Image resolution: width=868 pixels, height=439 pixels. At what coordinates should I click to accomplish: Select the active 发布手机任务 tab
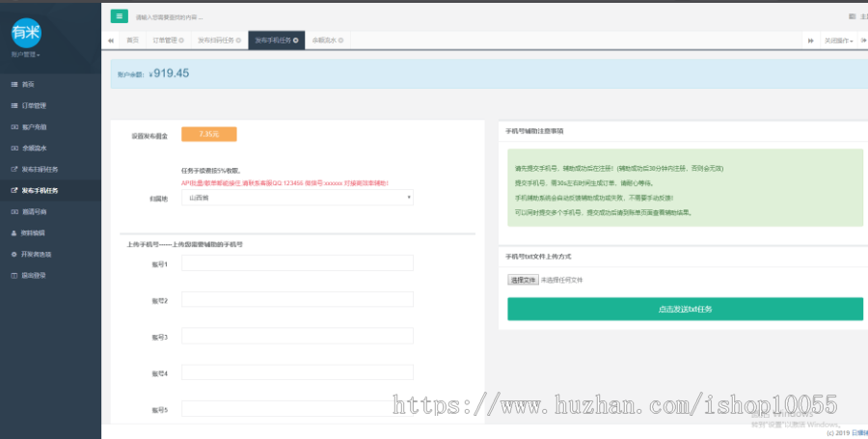pyautogui.click(x=276, y=41)
